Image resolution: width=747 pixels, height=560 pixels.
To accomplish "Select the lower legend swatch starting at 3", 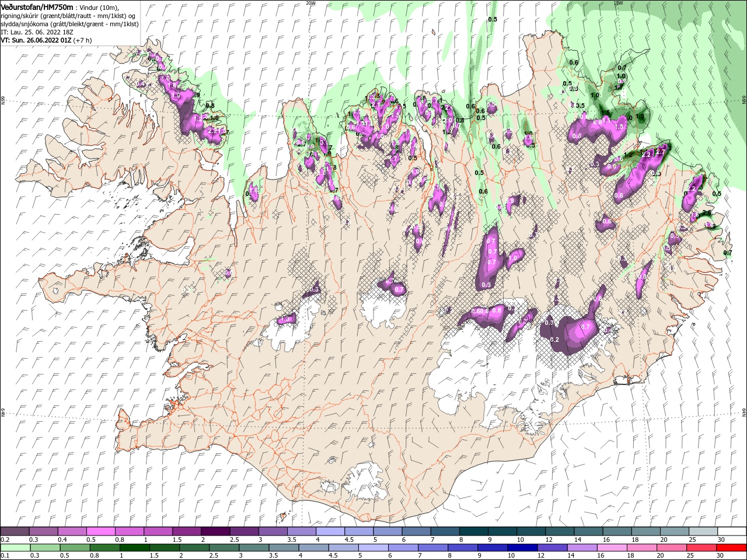I will coord(254,548).
